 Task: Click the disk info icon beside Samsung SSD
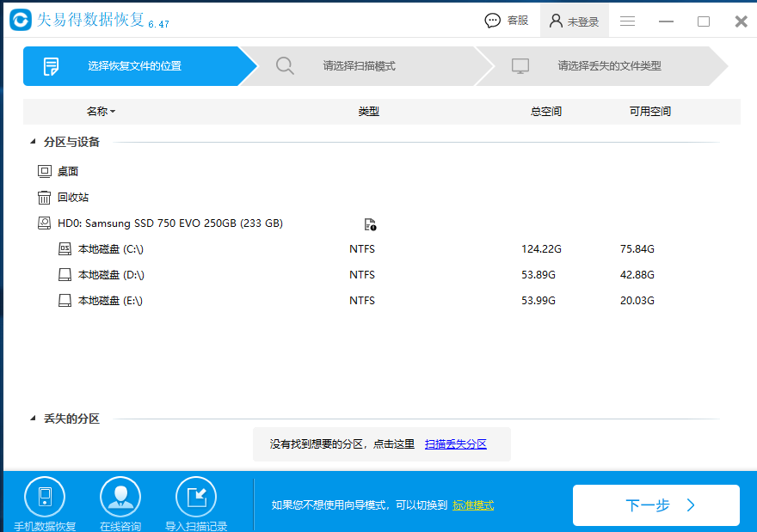[370, 224]
